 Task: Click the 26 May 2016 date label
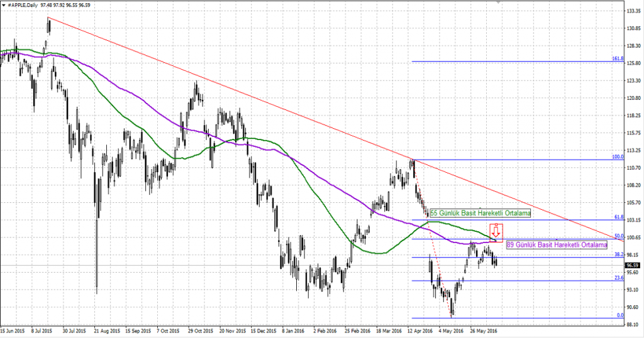(x=484, y=330)
